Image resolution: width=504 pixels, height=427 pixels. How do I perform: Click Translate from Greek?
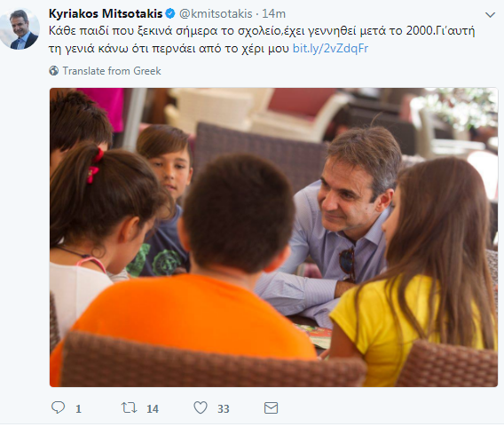coord(112,71)
